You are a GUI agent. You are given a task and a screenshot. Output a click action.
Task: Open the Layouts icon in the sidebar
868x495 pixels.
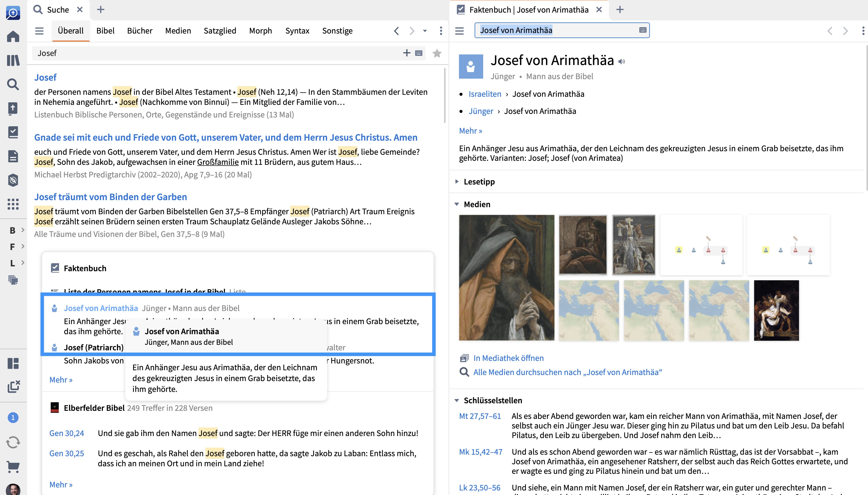click(x=13, y=363)
